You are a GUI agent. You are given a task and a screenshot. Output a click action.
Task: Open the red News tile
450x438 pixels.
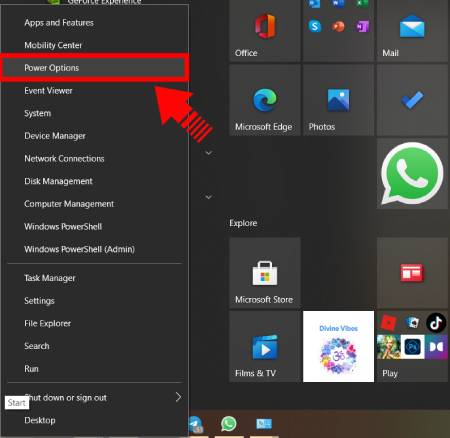coord(412,273)
